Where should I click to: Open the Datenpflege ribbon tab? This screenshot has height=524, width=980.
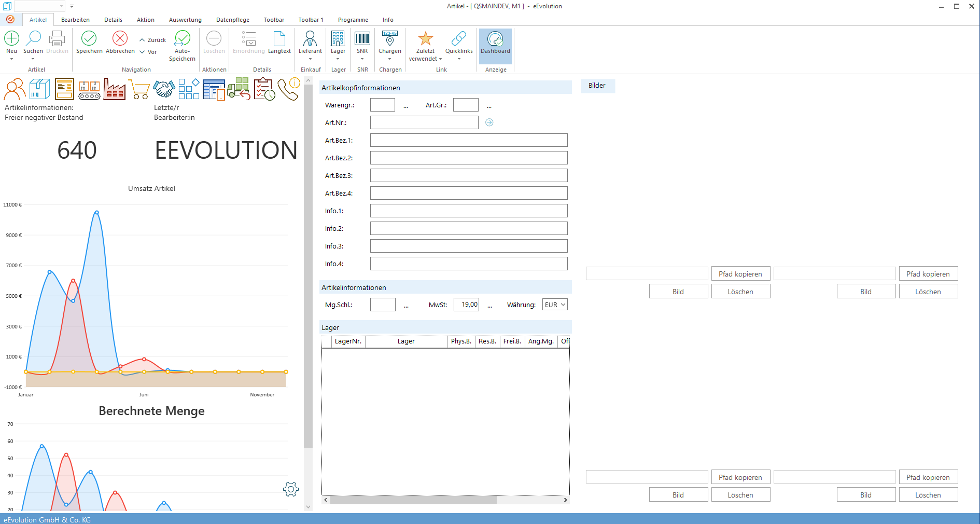[x=233, y=20]
